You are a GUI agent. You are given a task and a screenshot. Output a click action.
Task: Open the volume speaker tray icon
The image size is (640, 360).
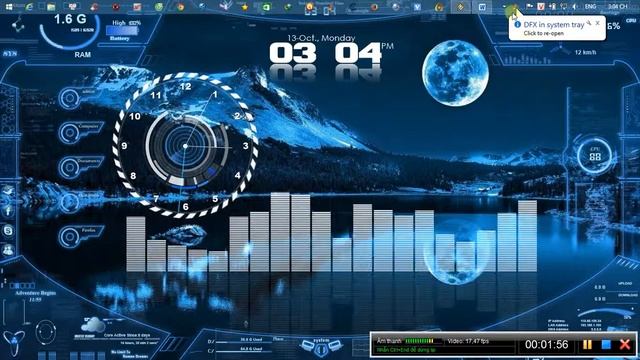[x=575, y=7]
